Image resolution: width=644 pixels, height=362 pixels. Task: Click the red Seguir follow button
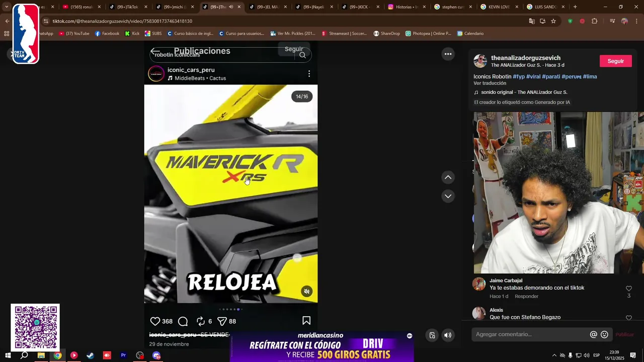615,61
